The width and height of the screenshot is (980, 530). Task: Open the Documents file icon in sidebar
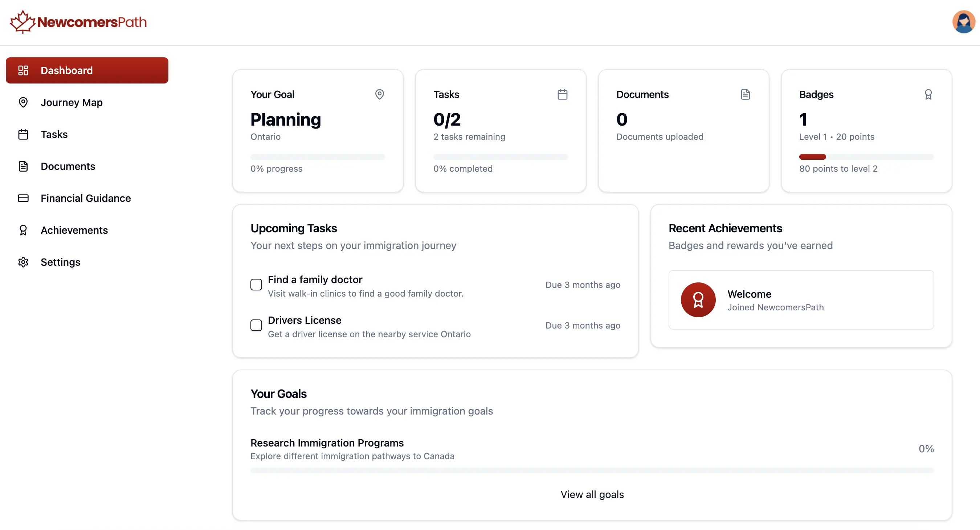click(23, 166)
